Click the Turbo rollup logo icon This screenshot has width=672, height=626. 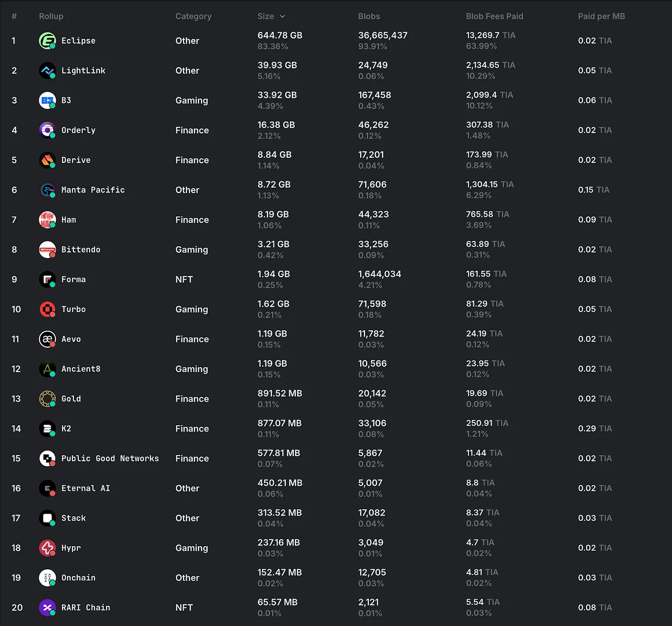pyautogui.click(x=47, y=309)
